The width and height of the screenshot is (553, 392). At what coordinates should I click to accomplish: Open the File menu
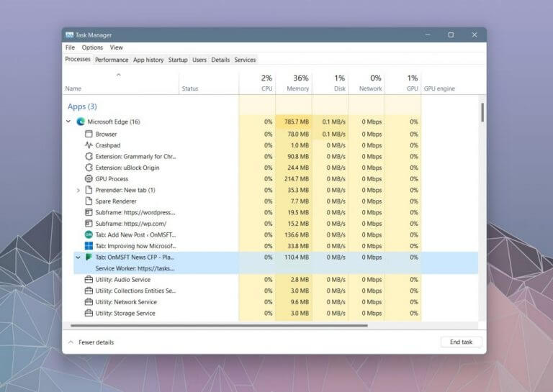point(70,47)
